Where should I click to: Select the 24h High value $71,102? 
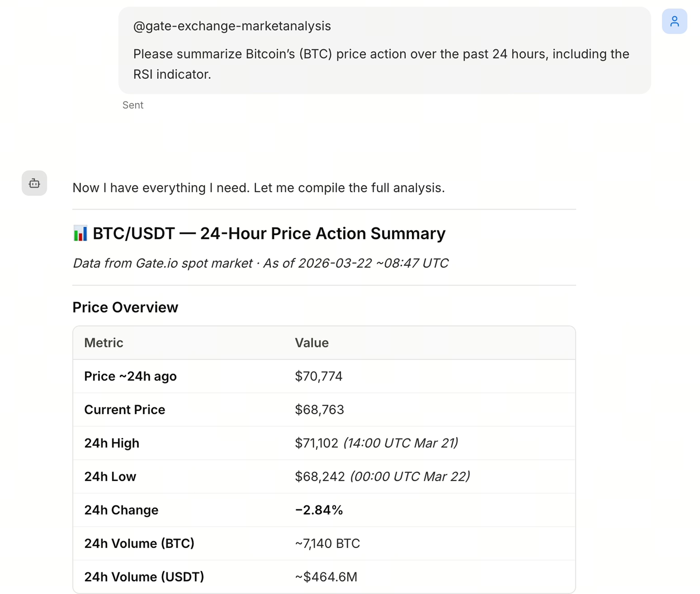click(316, 443)
